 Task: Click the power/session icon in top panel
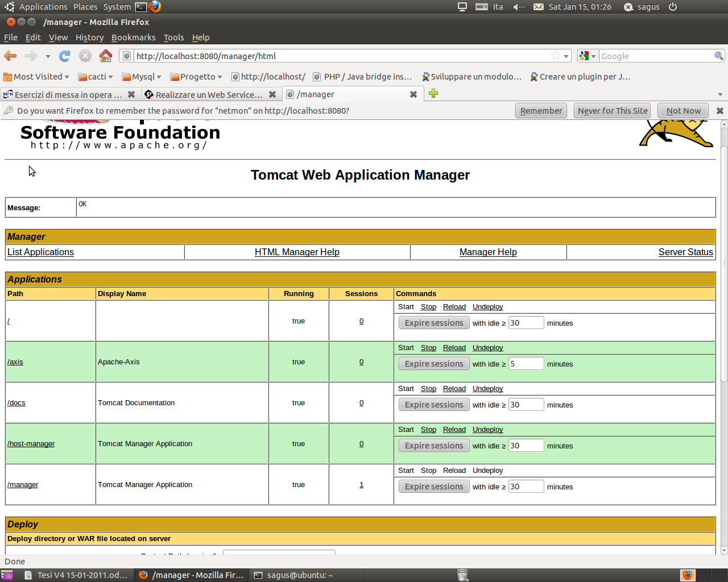pyautogui.click(x=673, y=7)
